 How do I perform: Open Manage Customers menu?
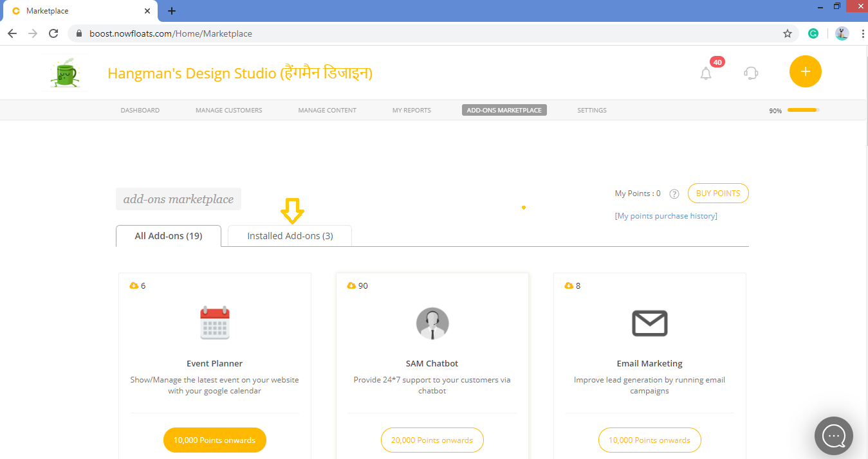pyautogui.click(x=229, y=110)
